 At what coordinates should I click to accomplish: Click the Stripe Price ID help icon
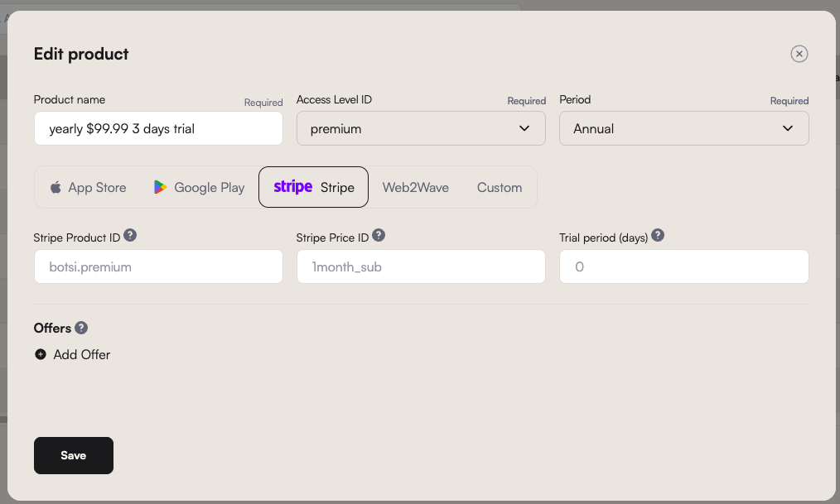click(x=379, y=235)
